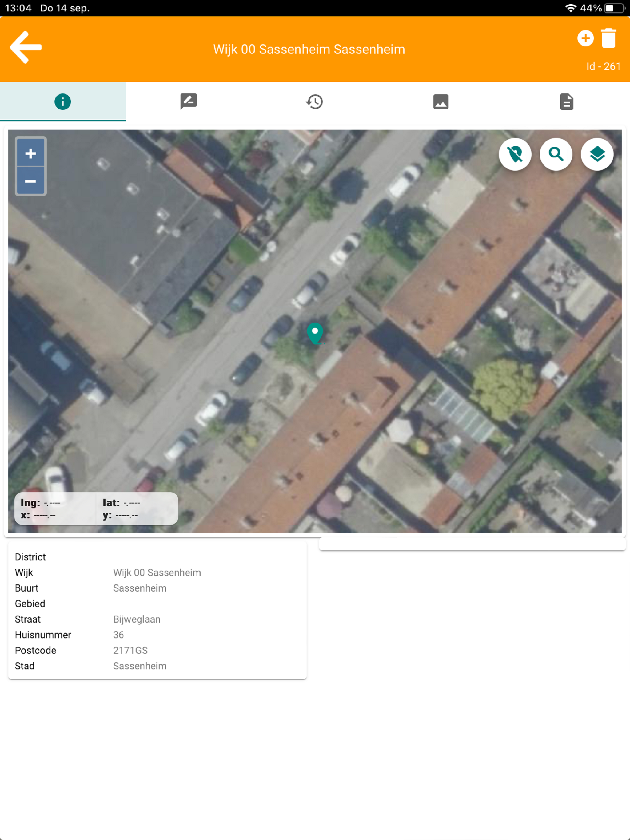The width and height of the screenshot is (630, 840).
Task: Click the teal location marker on map
Action: click(315, 333)
